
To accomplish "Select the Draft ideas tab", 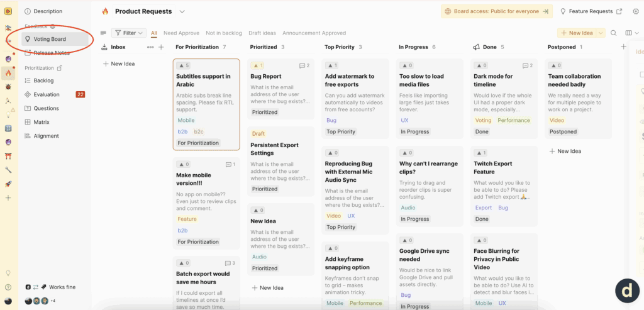I will pos(262,33).
